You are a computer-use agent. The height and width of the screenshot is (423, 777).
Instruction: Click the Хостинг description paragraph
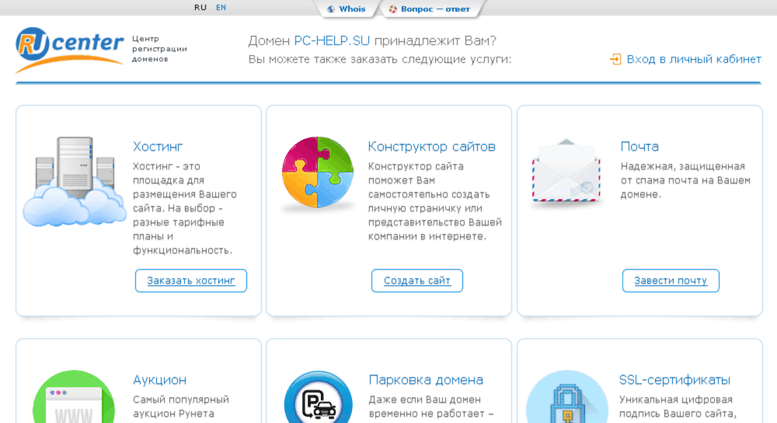(184, 209)
